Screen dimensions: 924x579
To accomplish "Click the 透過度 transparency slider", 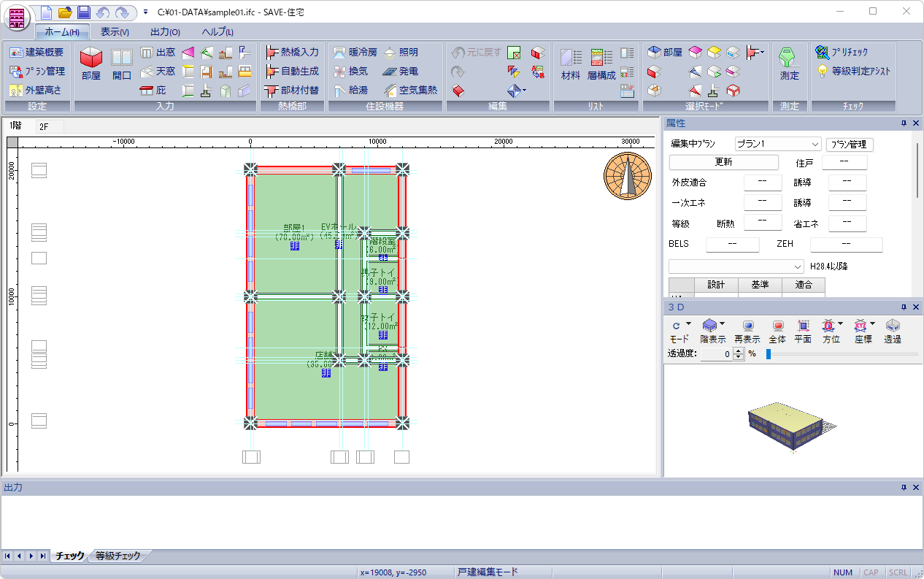I will pyautogui.click(x=842, y=354).
